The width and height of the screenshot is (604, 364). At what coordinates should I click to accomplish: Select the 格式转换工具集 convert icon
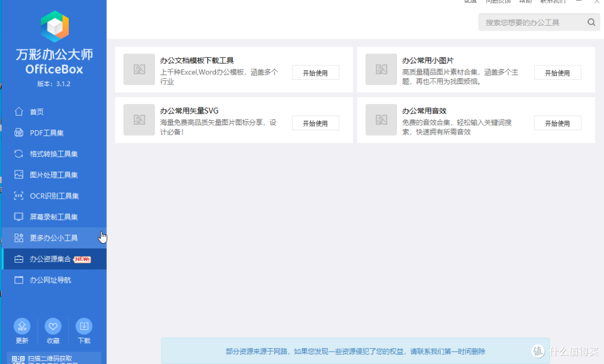click(x=19, y=154)
